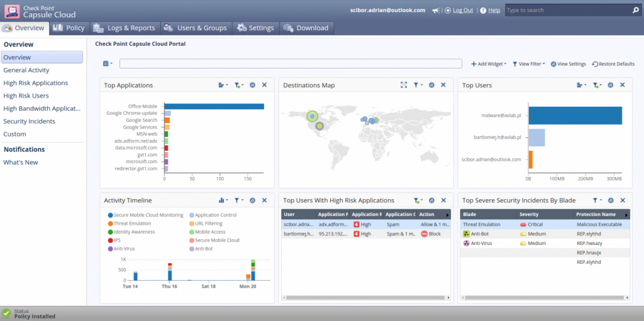Open gear settings on Top Severe Incidents widget
The height and width of the screenshot is (321, 644).
pos(610,200)
